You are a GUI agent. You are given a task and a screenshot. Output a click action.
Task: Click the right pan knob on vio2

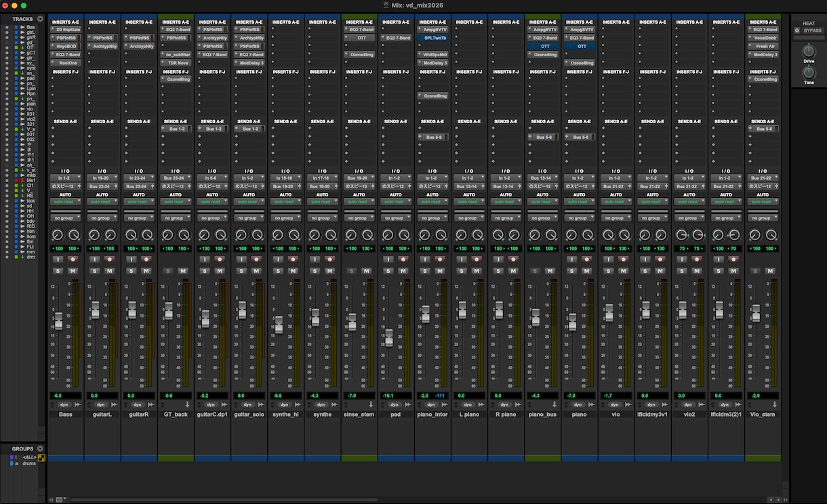[697, 235]
